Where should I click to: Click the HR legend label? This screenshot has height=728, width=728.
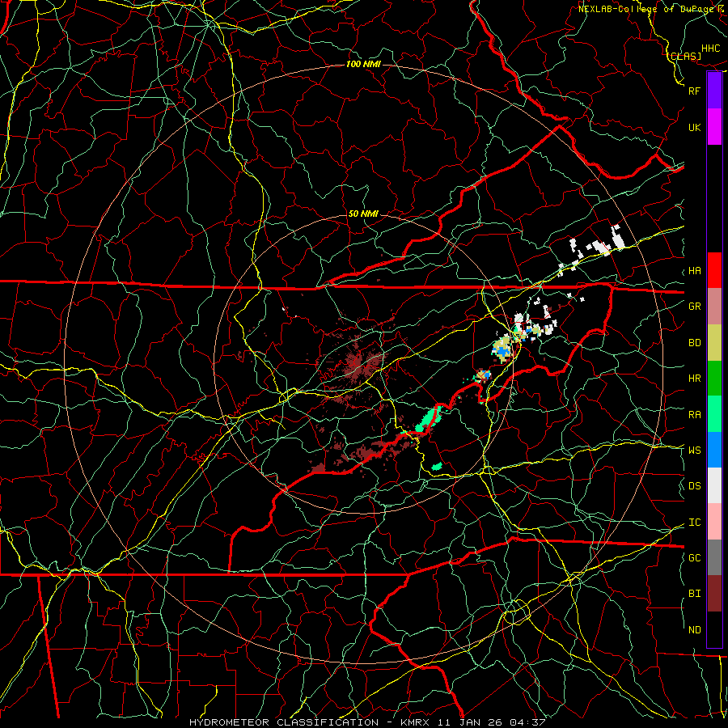tap(695, 379)
